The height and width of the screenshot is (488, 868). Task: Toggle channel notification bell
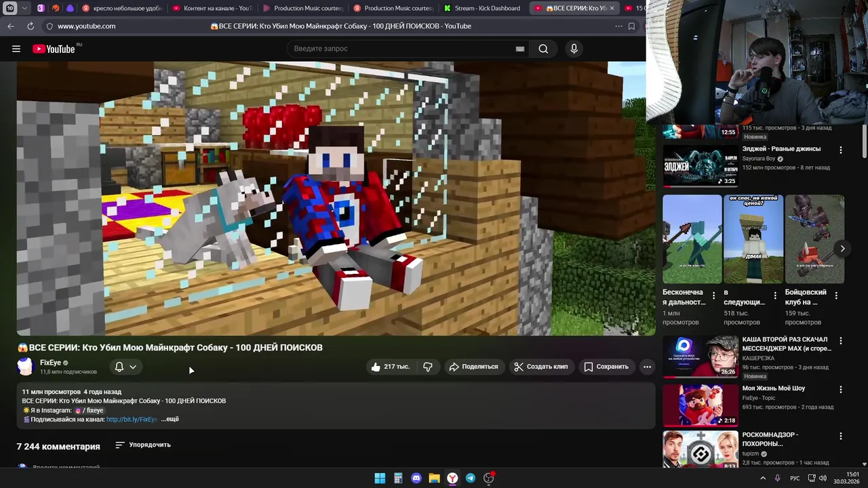pos(119,367)
